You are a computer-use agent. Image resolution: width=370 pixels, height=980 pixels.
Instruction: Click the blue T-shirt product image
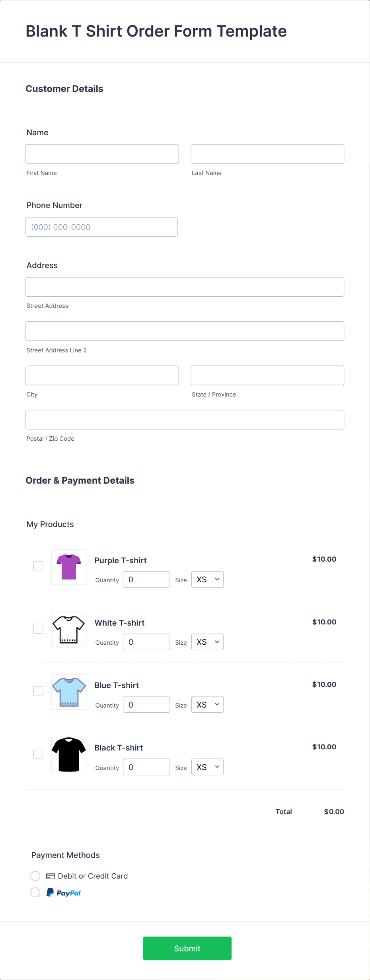tap(69, 692)
